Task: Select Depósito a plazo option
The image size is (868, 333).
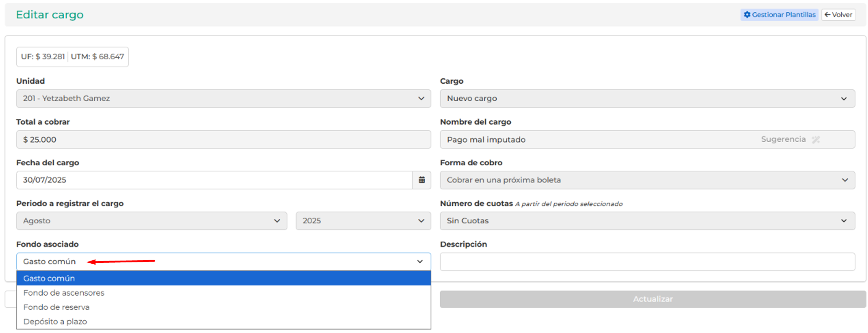Action: point(223,322)
